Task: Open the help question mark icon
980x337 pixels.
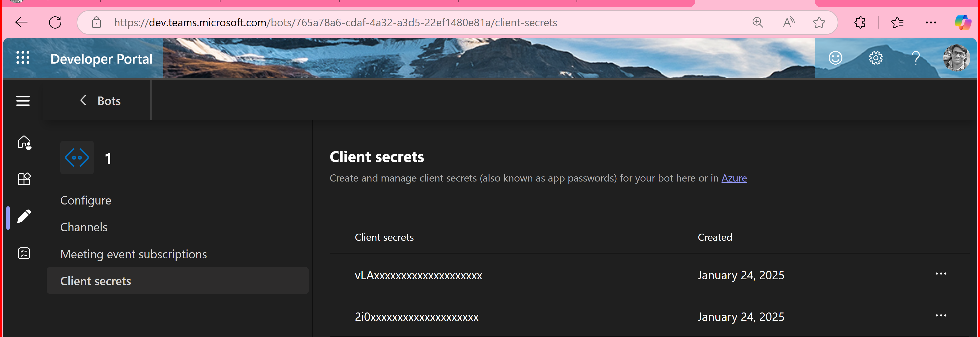Action: click(916, 58)
